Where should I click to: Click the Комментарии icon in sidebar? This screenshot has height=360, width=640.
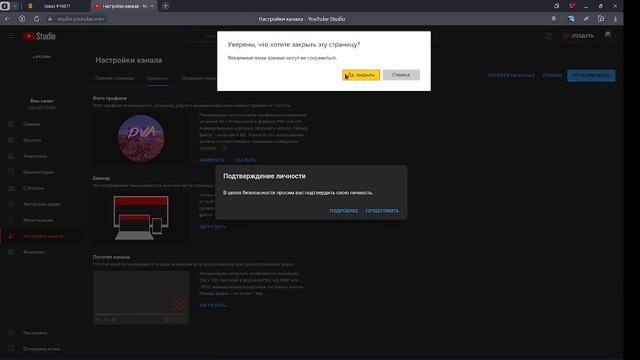(x=11, y=172)
